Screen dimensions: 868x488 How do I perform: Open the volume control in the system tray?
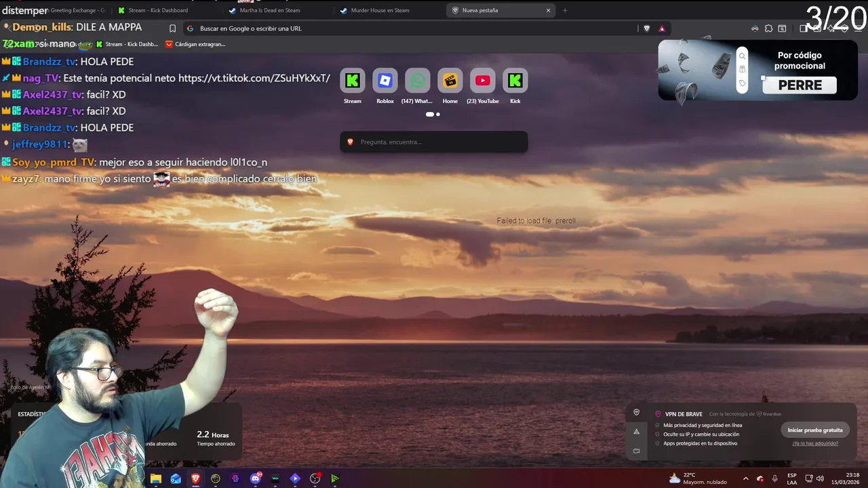click(820, 479)
